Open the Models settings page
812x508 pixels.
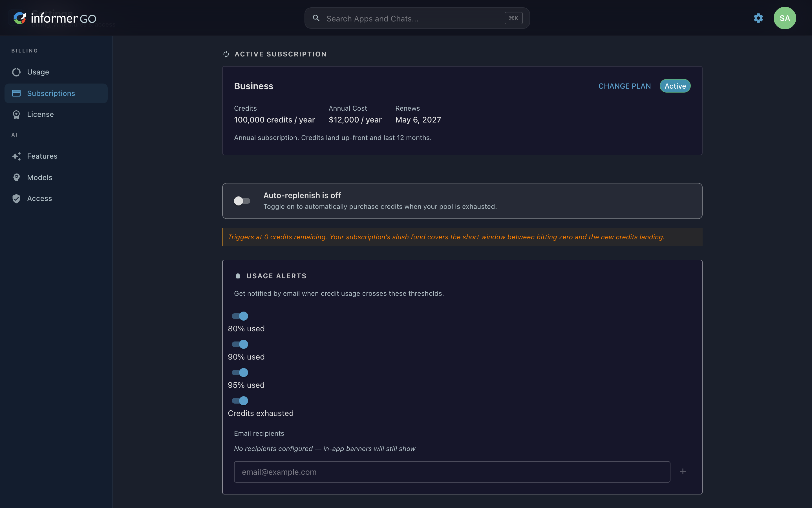click(x=56, y=178)
